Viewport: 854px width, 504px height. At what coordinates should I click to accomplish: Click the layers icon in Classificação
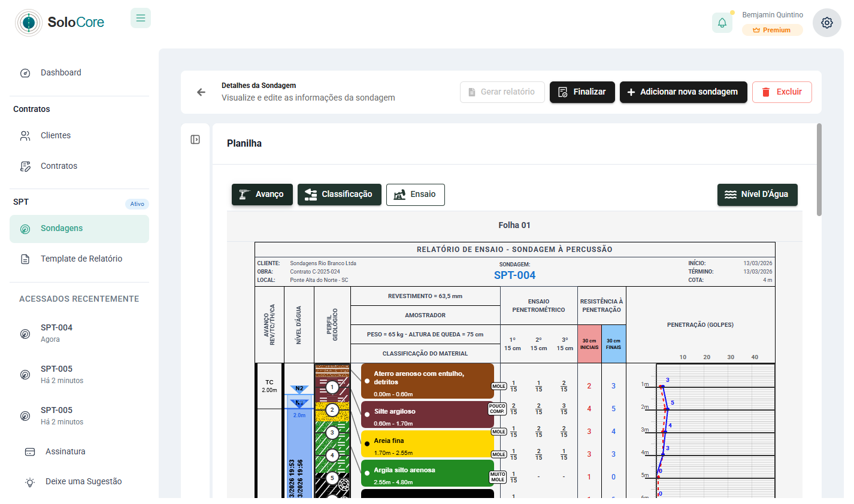coord(311,195)
